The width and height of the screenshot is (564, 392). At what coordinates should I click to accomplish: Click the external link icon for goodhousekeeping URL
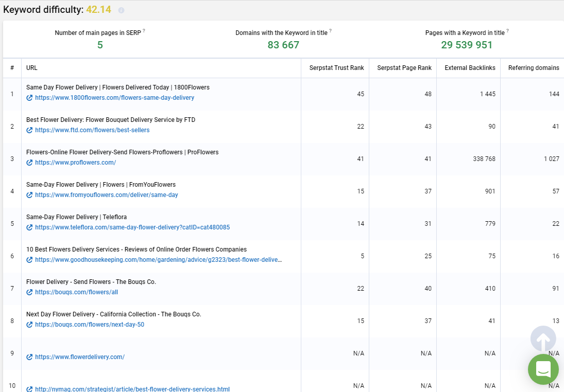(29, 260)
